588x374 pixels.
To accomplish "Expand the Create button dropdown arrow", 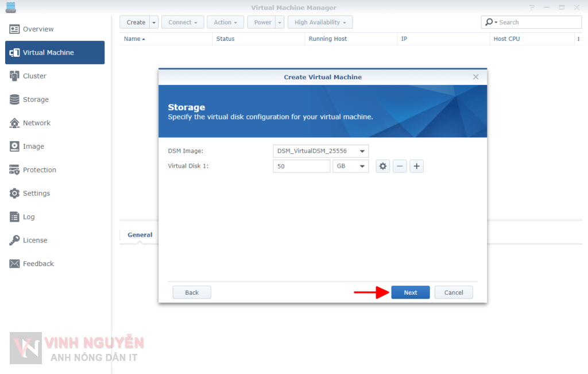I will pyautogui.click(x=154, y=22).
